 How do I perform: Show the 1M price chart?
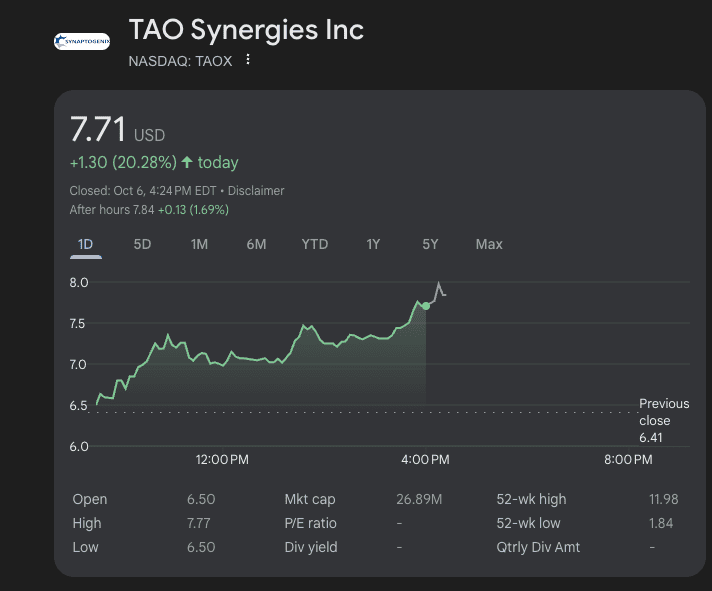coord(199,244)
